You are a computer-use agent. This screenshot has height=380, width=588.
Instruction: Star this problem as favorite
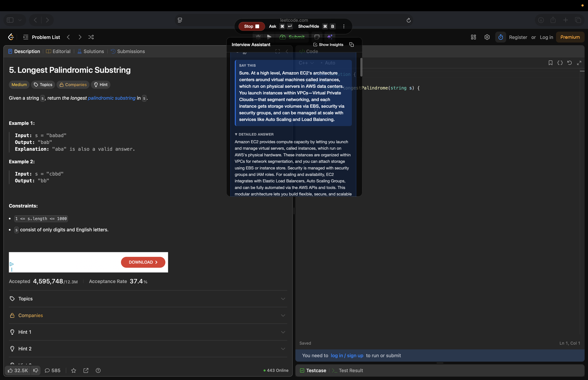pyautogui.click(x=73, y=370)
